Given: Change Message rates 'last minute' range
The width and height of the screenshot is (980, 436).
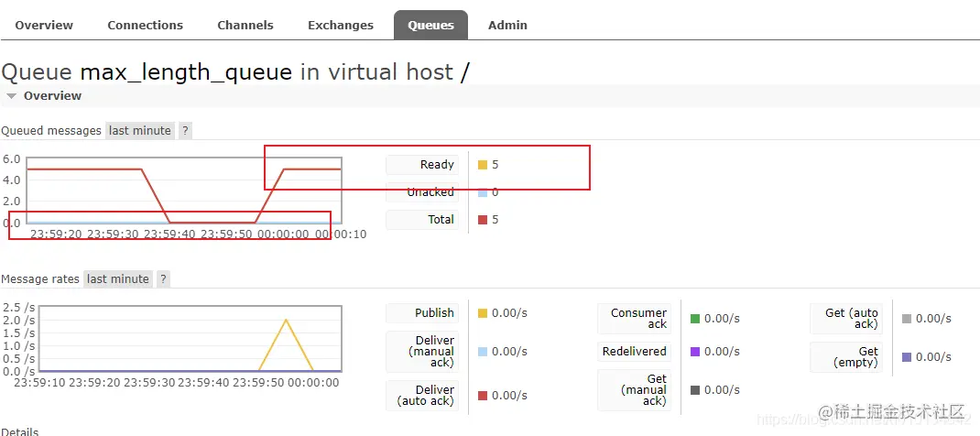Looking at the screenshot, I should coord(118,278).
